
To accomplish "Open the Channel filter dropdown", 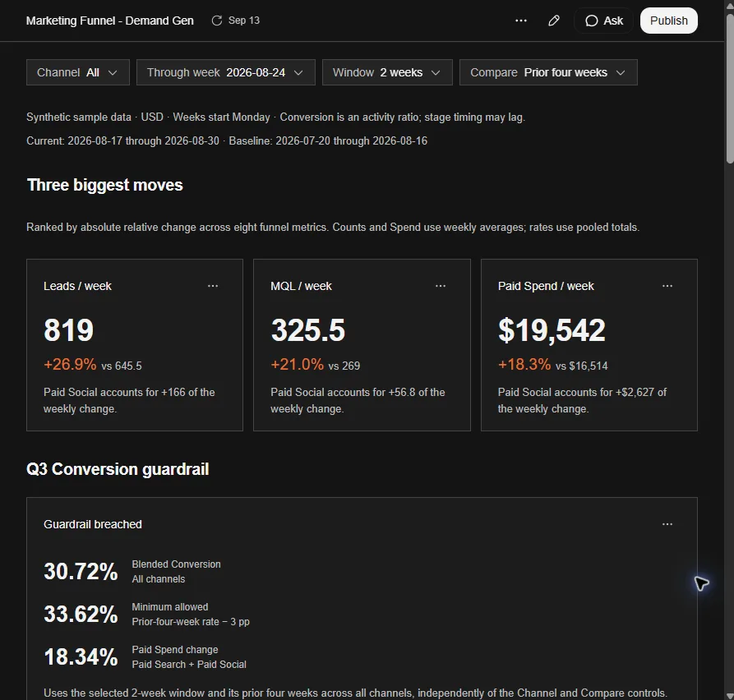I will click(x=78, y=72).
